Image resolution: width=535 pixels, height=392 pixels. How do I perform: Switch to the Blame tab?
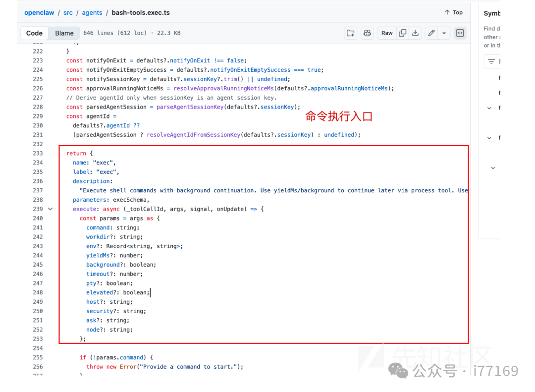tap(64, 33)
